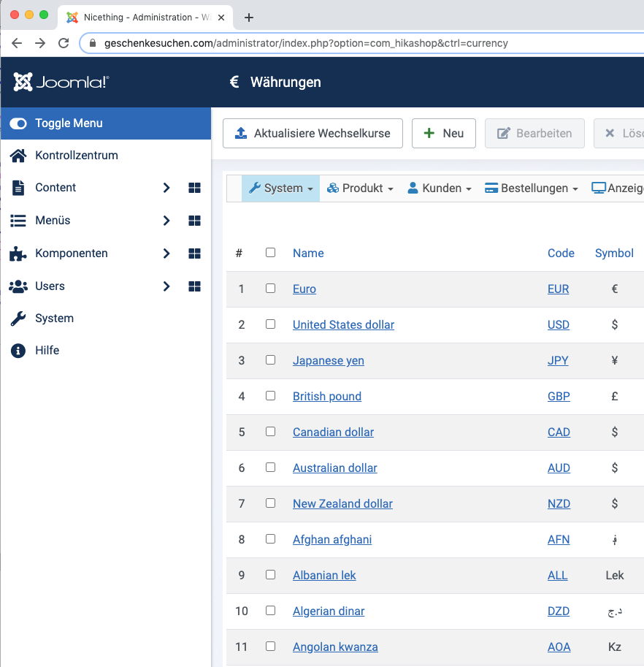Toggle the sidebar menu switch
The width and height of the screenshot is (644, 667).
18,123
